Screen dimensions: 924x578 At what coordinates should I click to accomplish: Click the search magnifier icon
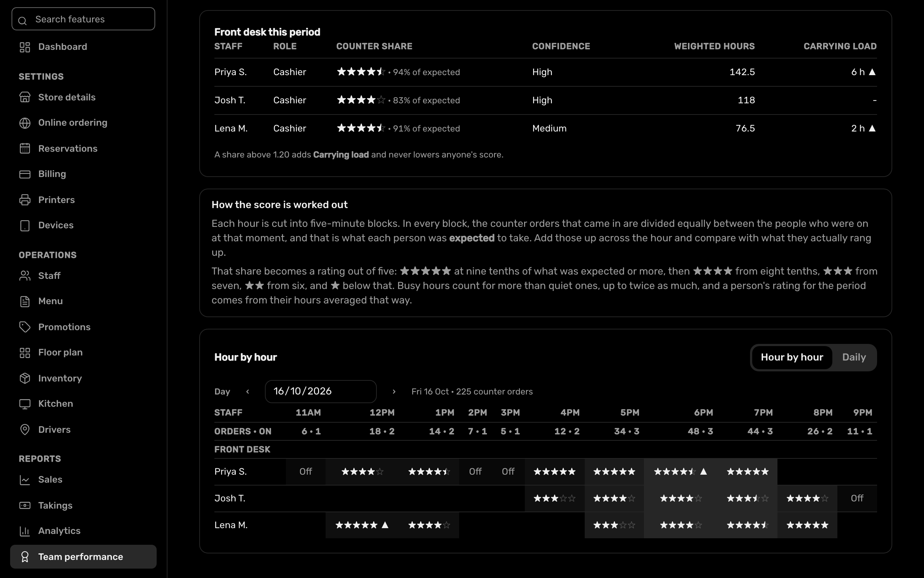(x=22, y=21)
